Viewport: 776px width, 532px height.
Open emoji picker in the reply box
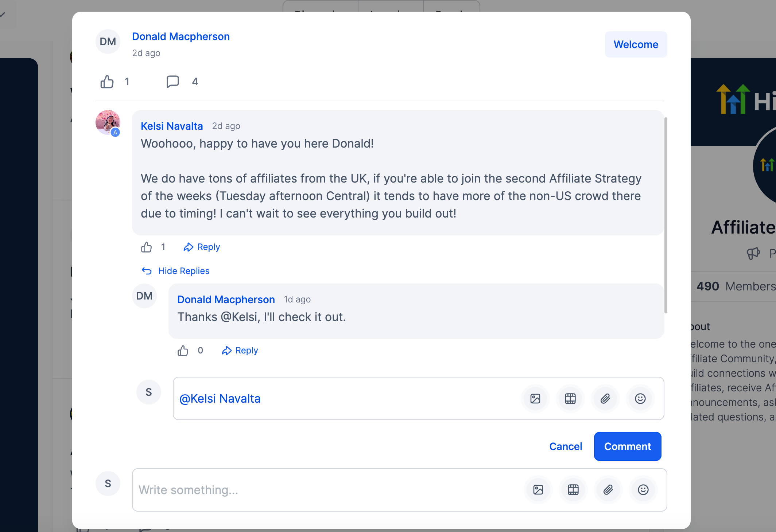(x=640, y=399)
